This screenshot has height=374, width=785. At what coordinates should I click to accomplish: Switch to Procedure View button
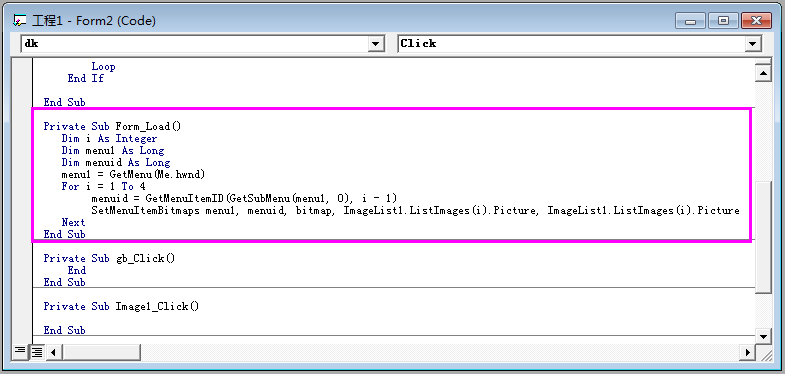(x=20, y=351)
